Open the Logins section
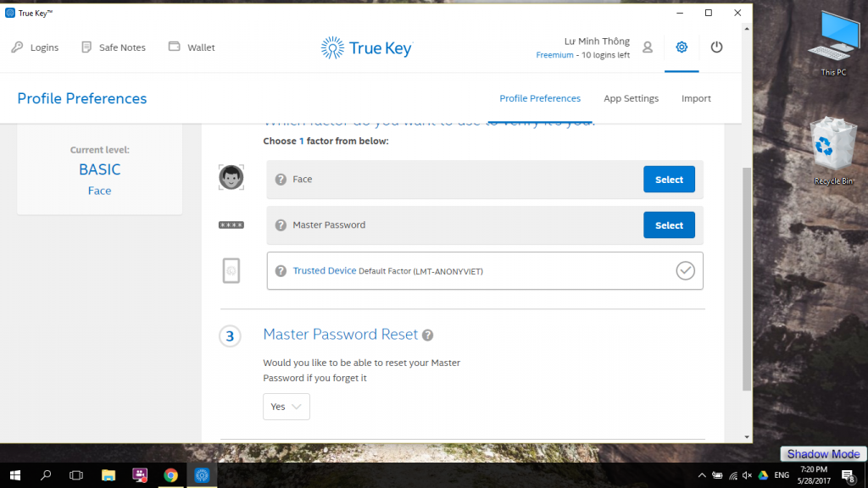This screenshot has height=488, width=868. pyautogui.click(x=34, y=47)
